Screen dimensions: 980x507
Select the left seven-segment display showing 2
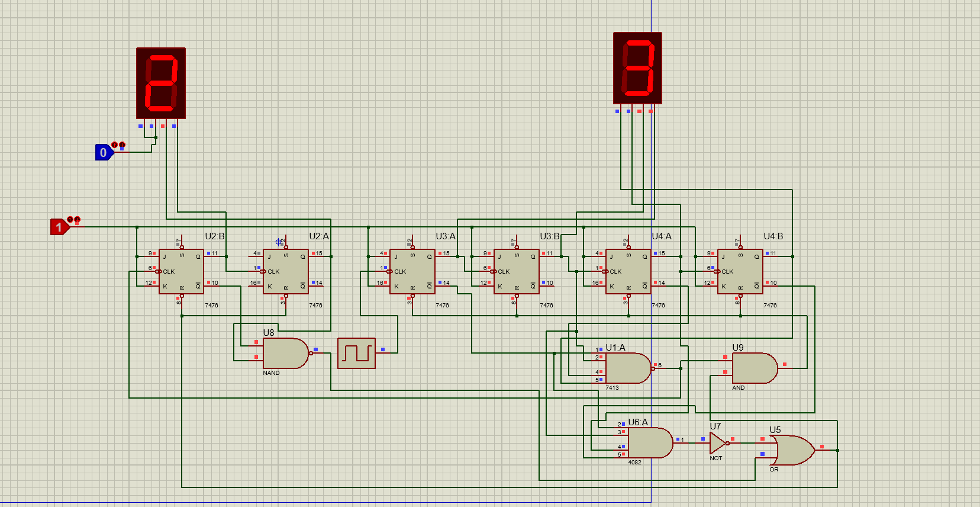pyautogui.click(x=161, y=83)
